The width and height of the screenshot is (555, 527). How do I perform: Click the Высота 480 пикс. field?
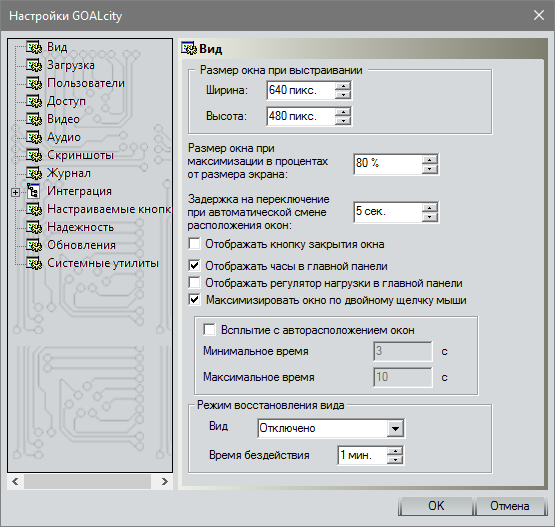[x=301, y=116]
